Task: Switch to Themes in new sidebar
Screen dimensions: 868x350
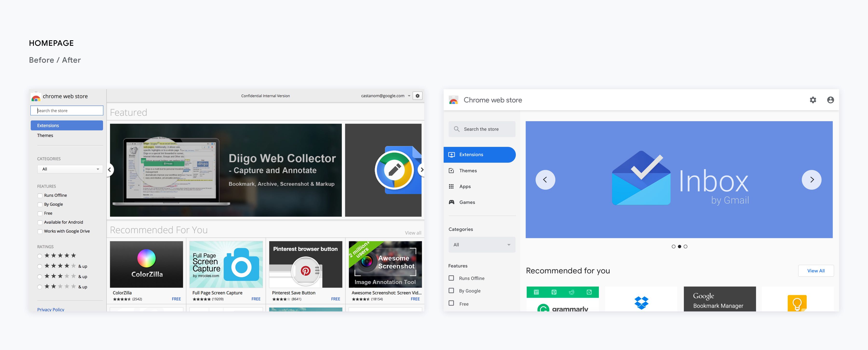Action: 468,171
